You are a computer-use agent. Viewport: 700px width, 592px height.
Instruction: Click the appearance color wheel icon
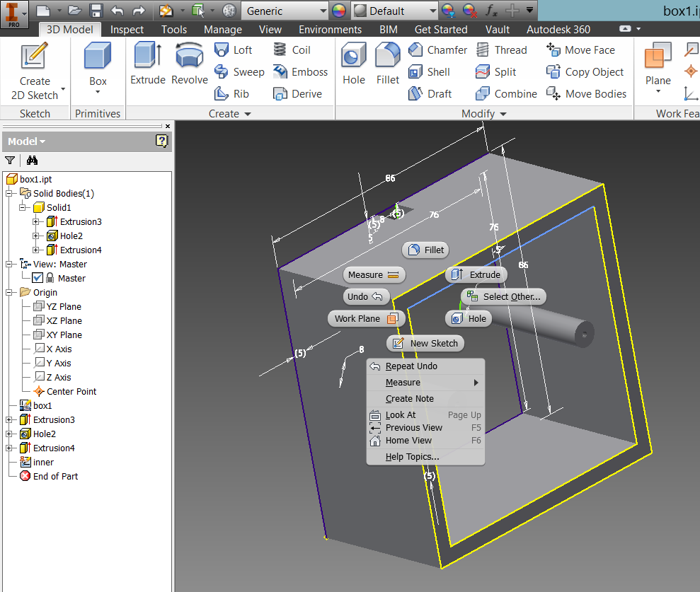[340, 11]
